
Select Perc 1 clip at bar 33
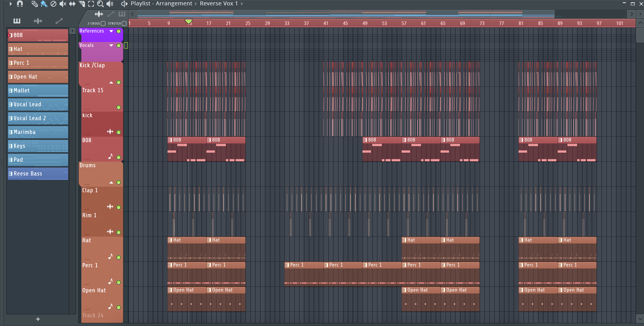click(x=304, y=274)
